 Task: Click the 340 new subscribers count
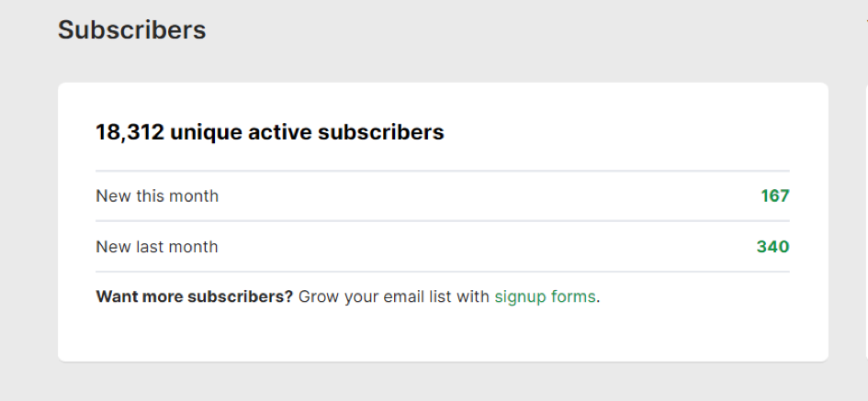pos(772,247)
